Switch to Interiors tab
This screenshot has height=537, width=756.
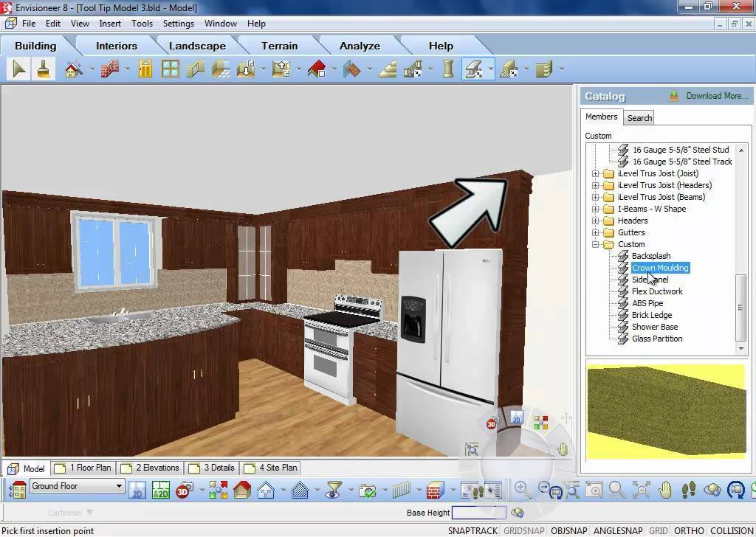(x=116, y=46)
